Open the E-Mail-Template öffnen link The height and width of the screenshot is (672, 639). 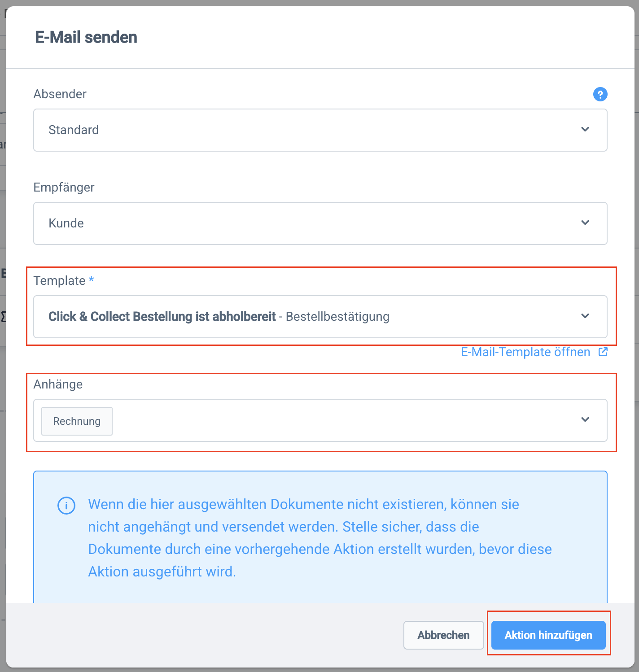[525, 352]
